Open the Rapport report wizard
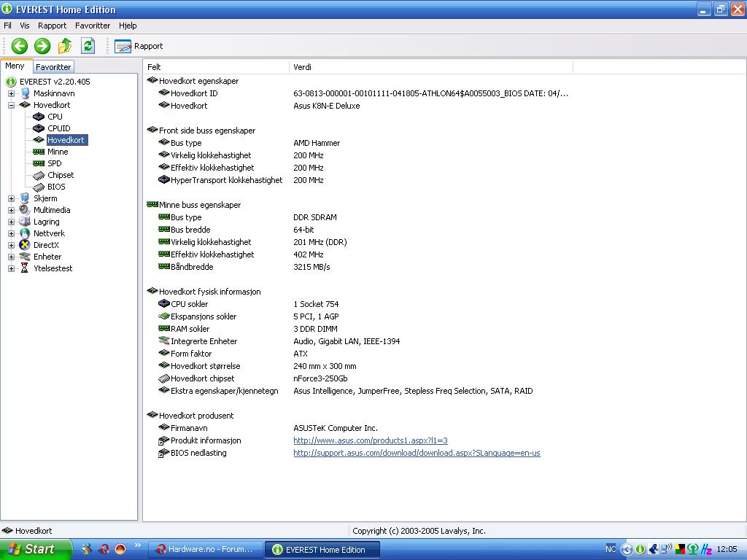Screen dimensions: 747x560 coord(139,46)
